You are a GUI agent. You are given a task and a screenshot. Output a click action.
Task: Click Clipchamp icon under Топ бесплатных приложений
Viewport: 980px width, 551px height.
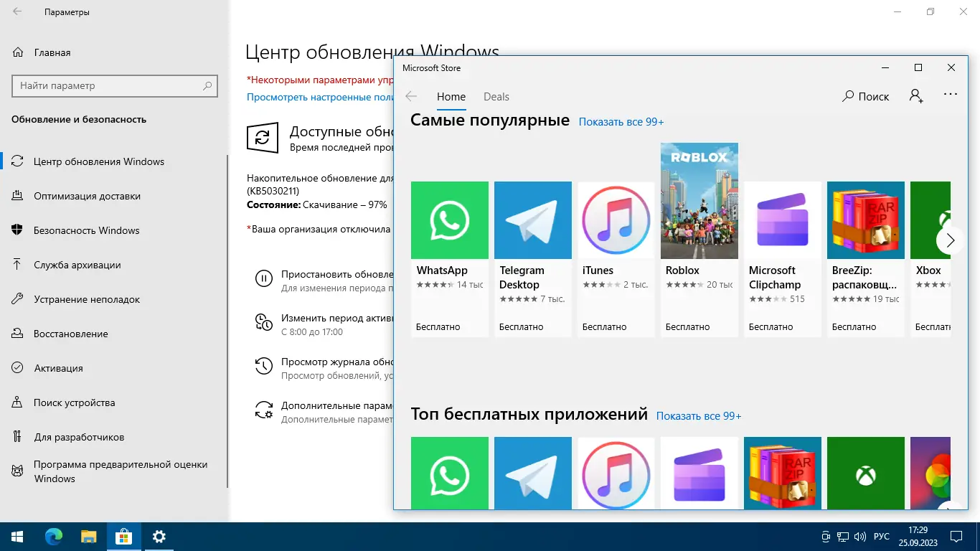(x=699, y=473)
